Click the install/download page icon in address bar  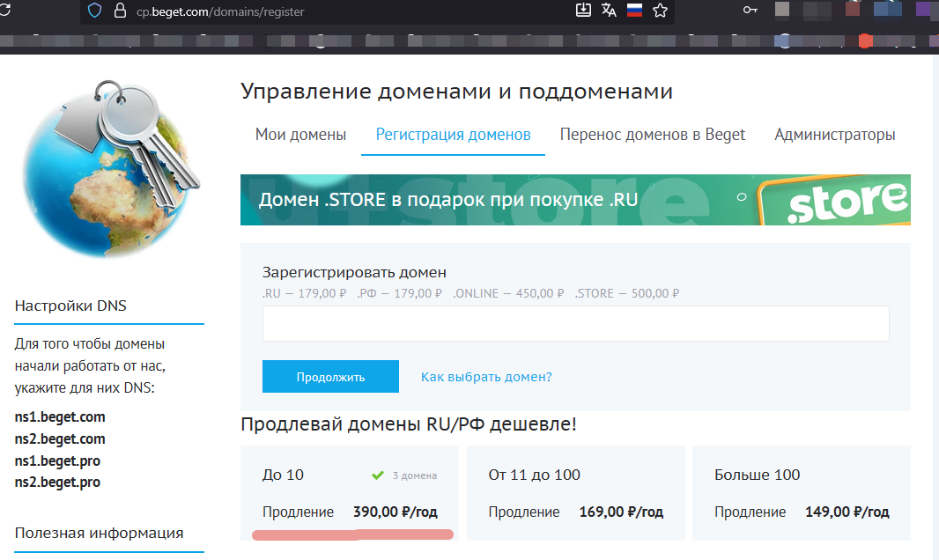coord(582,11)
